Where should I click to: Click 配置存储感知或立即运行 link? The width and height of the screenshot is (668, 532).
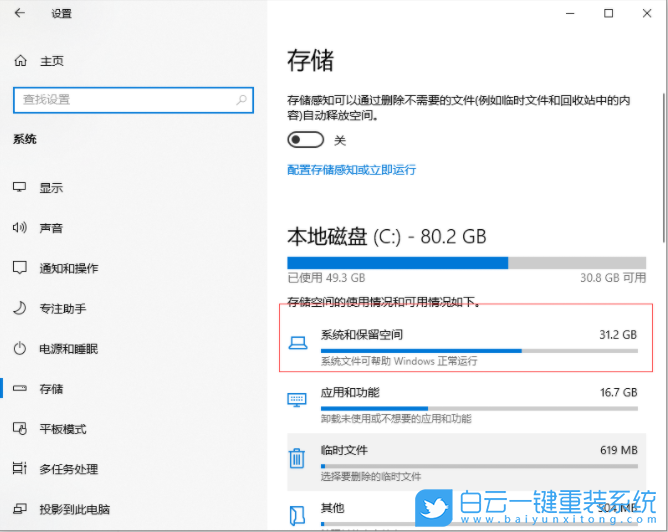(x=351, y=170)
